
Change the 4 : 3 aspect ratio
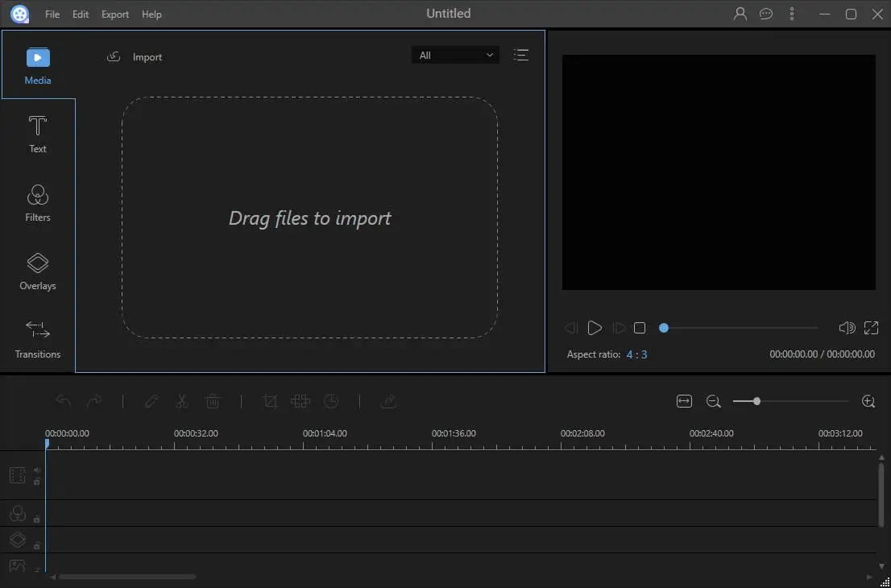(x=636, y=354)
